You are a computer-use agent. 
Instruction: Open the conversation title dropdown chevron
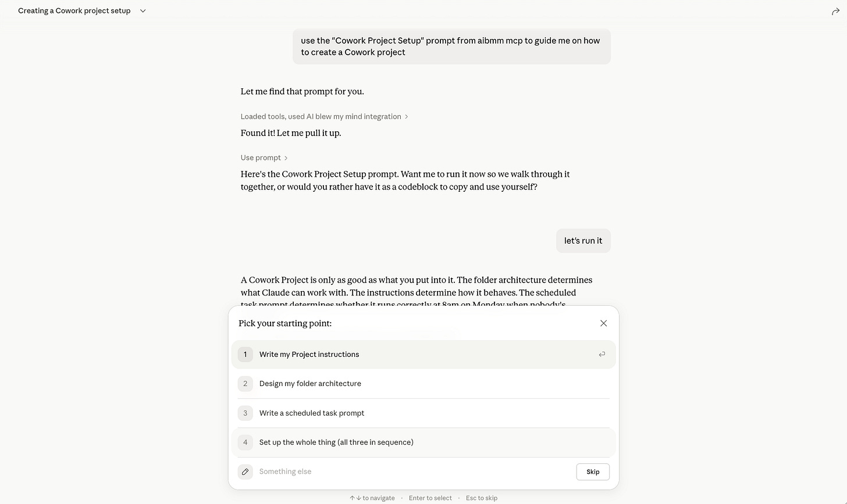143,11
